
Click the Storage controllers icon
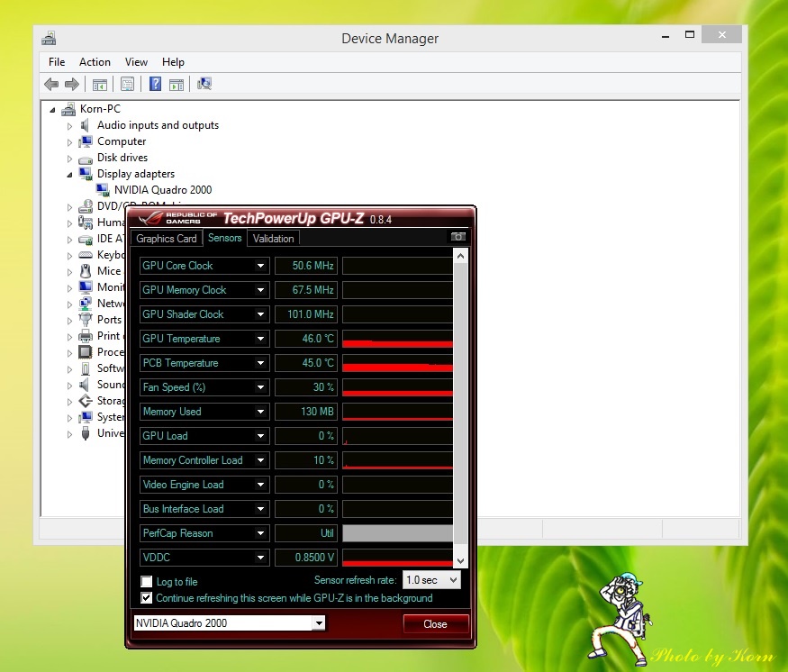pyautogui.click(x=86, y=401)
